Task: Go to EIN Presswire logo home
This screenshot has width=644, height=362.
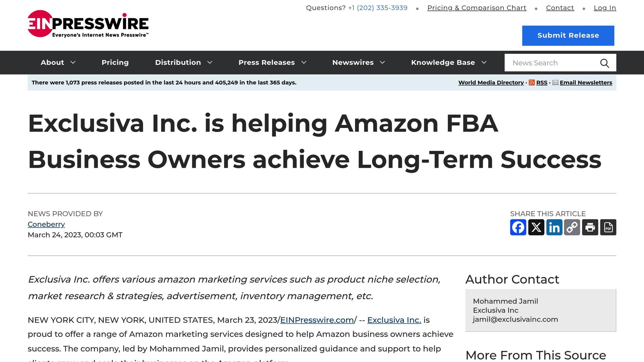Action: tap(88, 24)
